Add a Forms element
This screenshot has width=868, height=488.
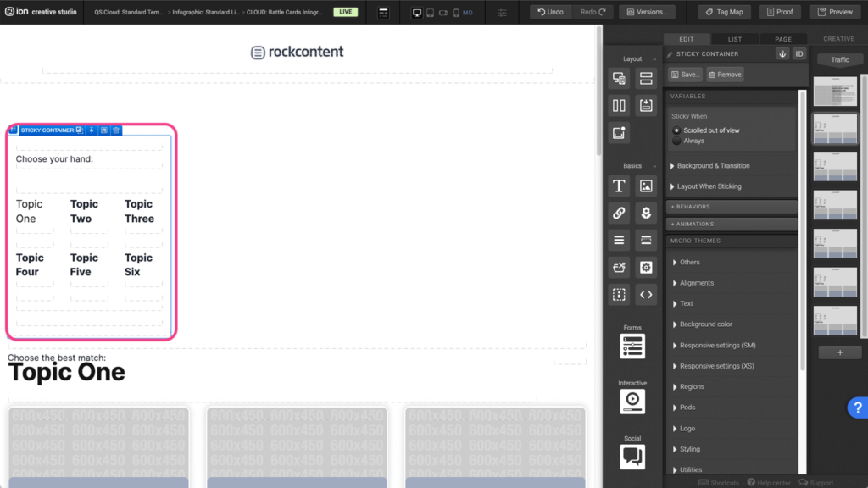click(x=632, y=347)
